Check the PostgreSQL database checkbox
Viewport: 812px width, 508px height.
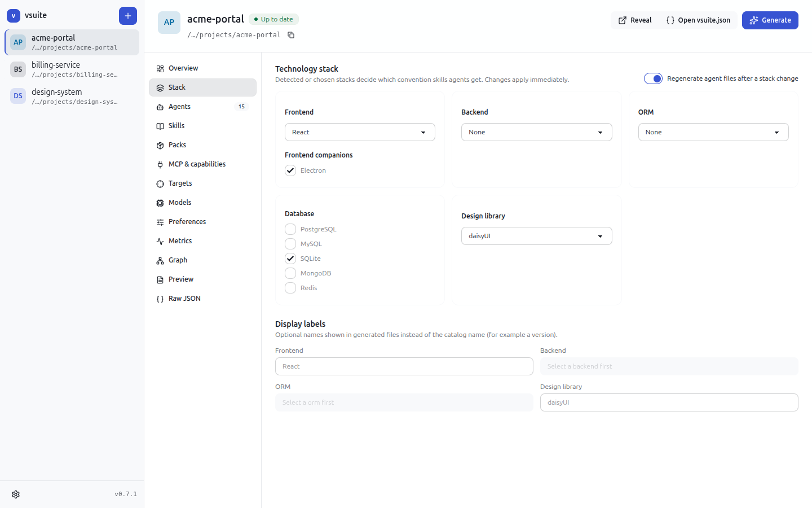pos(290,229)
